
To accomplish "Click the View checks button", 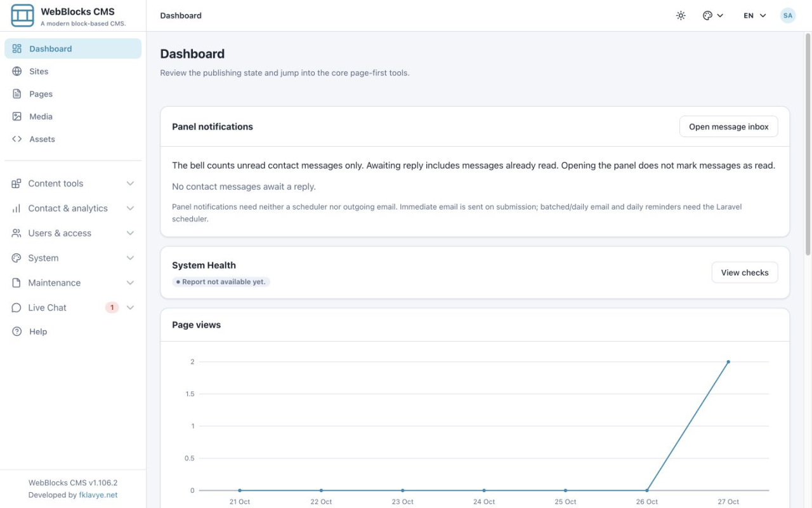I will 745,272.
